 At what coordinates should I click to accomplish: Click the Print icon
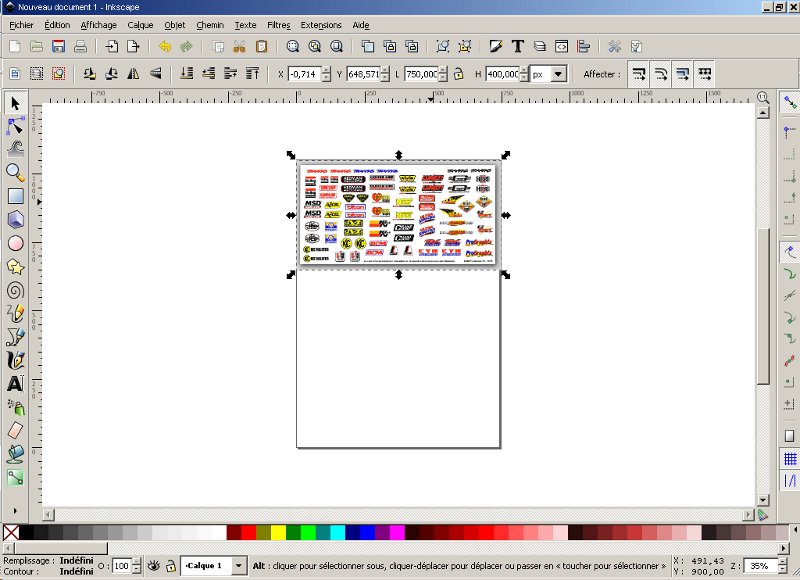click(x=80, y=46)
